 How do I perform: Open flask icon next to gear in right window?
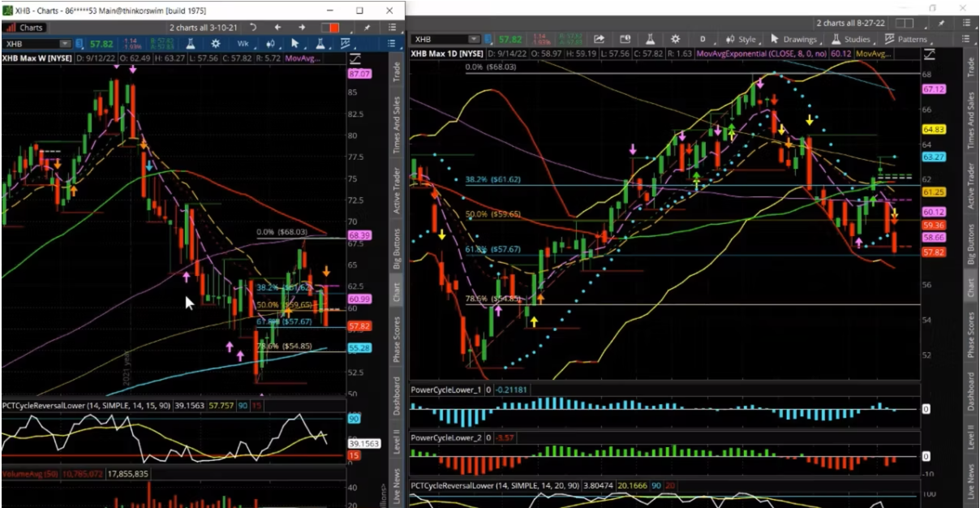(651, 39)
